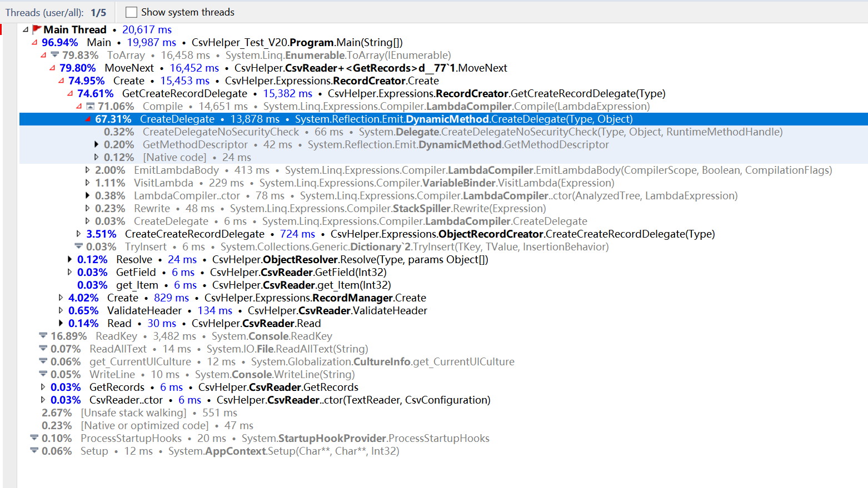Click the 19,987 ms value on Main
Screen dimensions: 868x488
point(152,42)
